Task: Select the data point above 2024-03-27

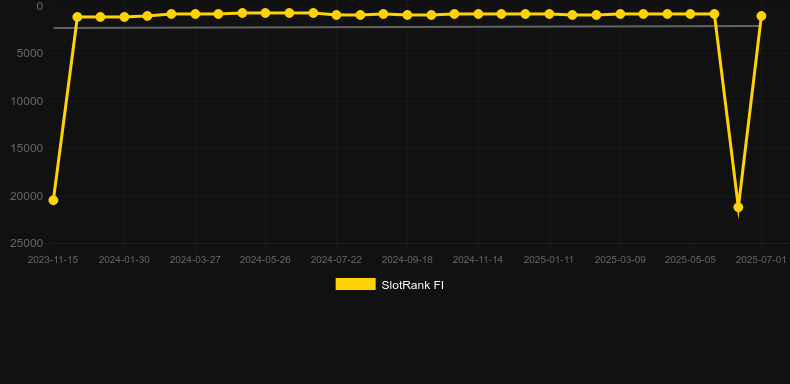Action: coord(195,14)
